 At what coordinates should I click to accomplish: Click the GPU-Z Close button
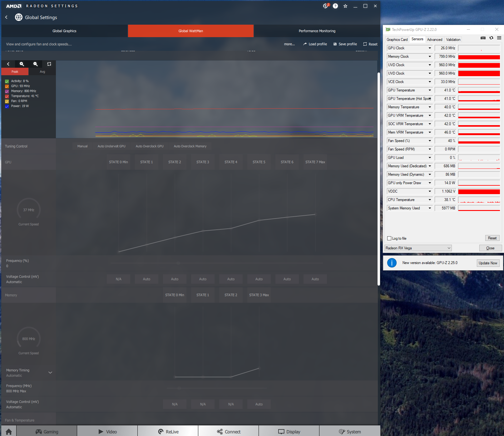coord(491,248)
